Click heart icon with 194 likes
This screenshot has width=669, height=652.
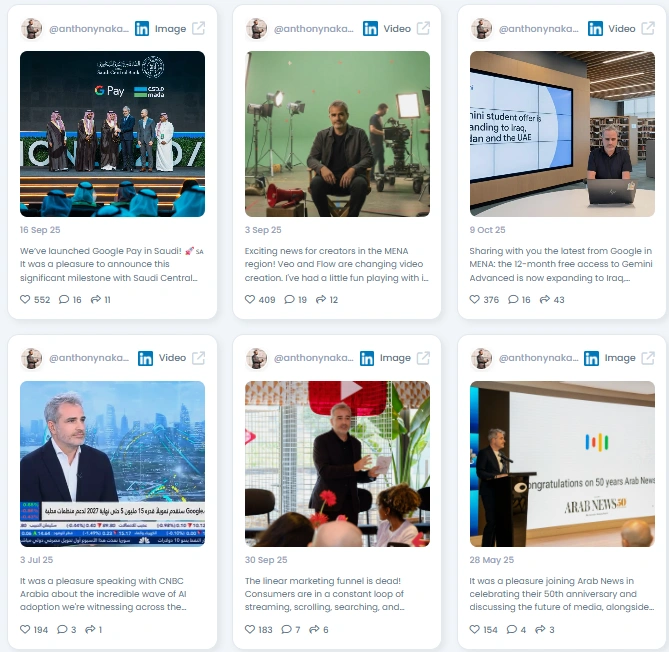pyautogui.click(x=25, y=629)
